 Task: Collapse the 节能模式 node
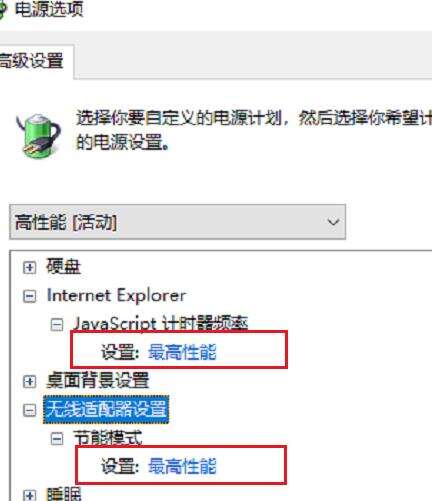(57, 438)
